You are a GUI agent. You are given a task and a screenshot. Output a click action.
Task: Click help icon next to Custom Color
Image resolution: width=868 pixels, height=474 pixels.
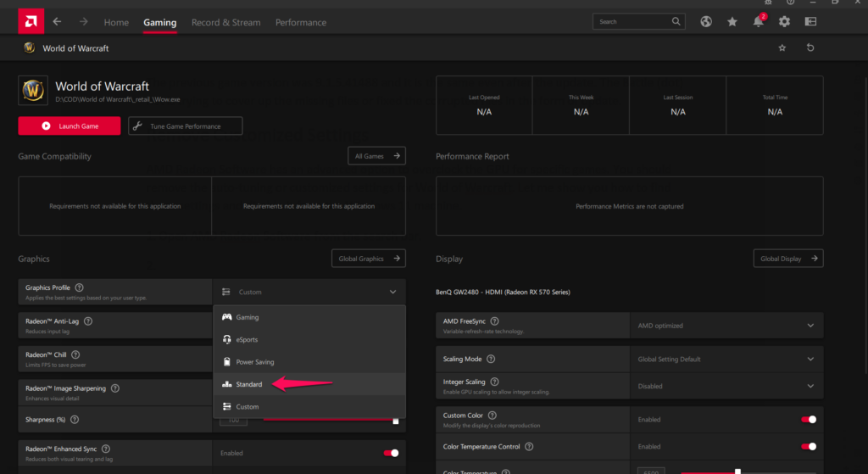tap(492, 415)
